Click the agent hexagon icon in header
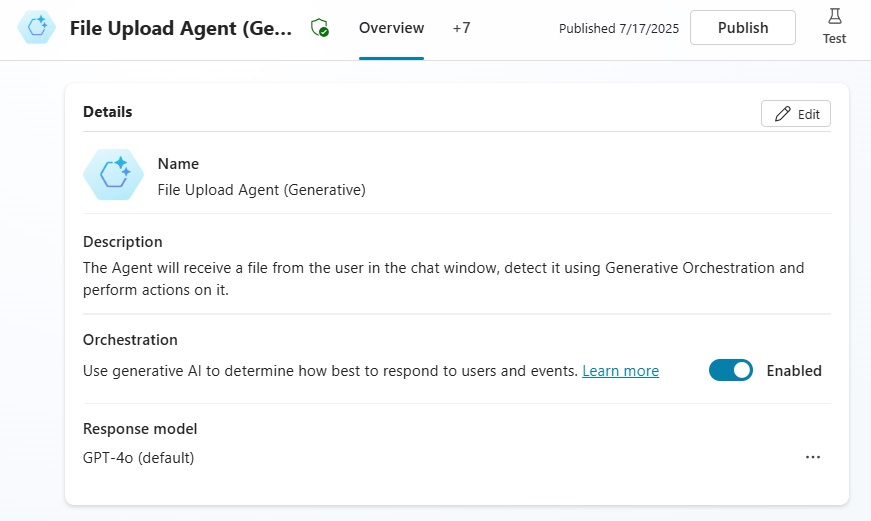This screenshot has height=521, width=871. point(37,27)
